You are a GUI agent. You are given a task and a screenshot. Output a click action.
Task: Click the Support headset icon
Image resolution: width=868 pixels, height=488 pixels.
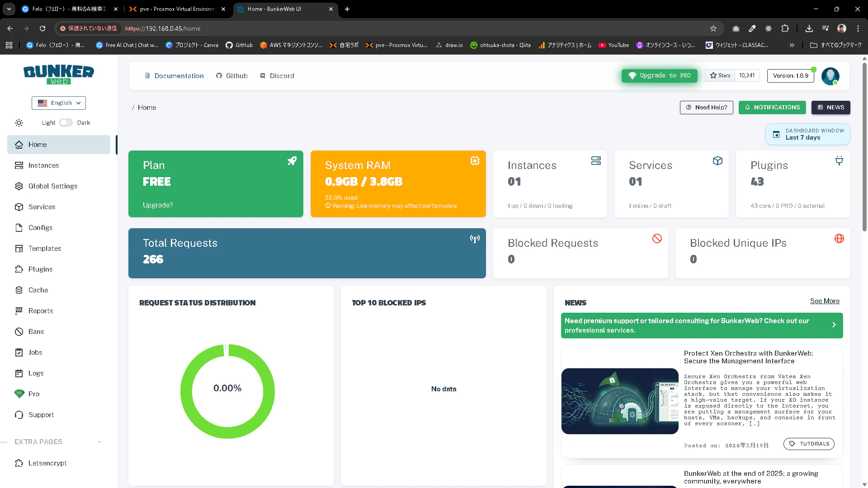[19, 415]
